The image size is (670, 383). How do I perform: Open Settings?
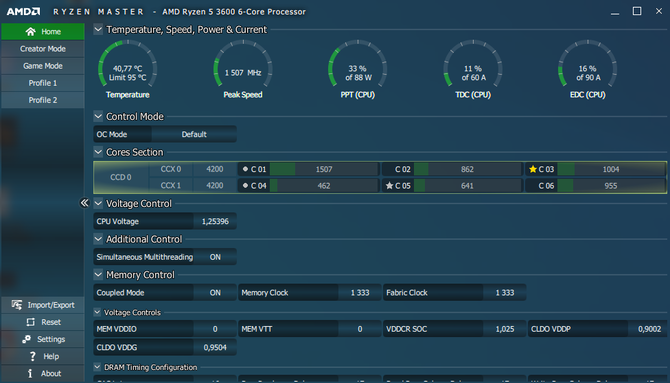click(x=43, y=339)
